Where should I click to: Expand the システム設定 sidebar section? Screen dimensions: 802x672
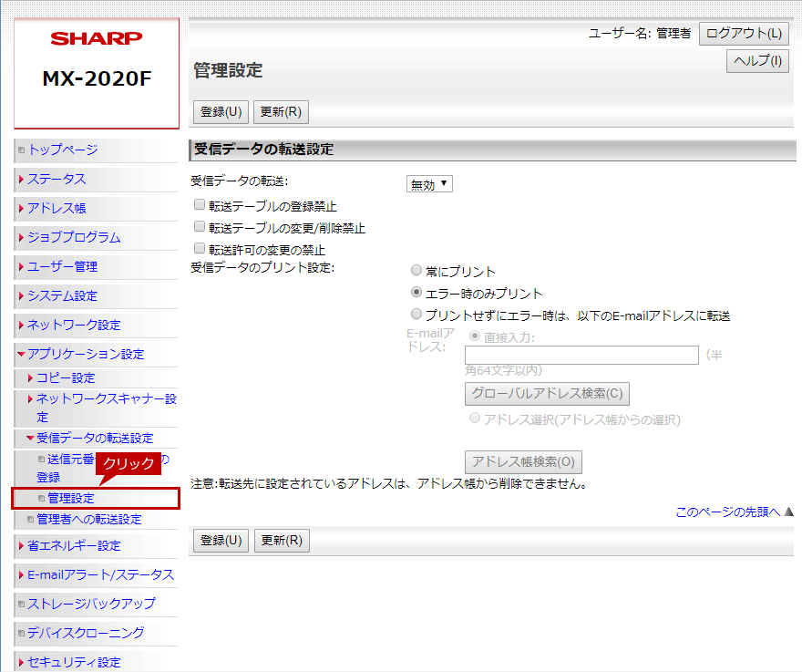[x=62, y=295]
